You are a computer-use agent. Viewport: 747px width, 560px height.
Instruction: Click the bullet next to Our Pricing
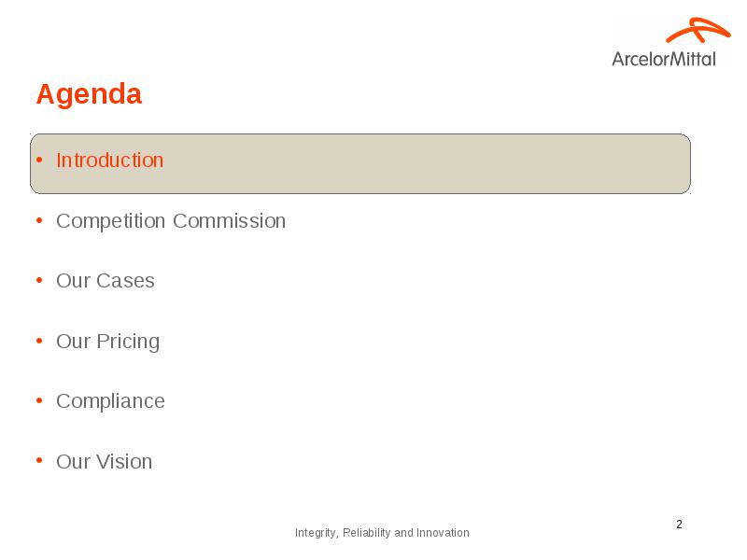coord(39,341)
